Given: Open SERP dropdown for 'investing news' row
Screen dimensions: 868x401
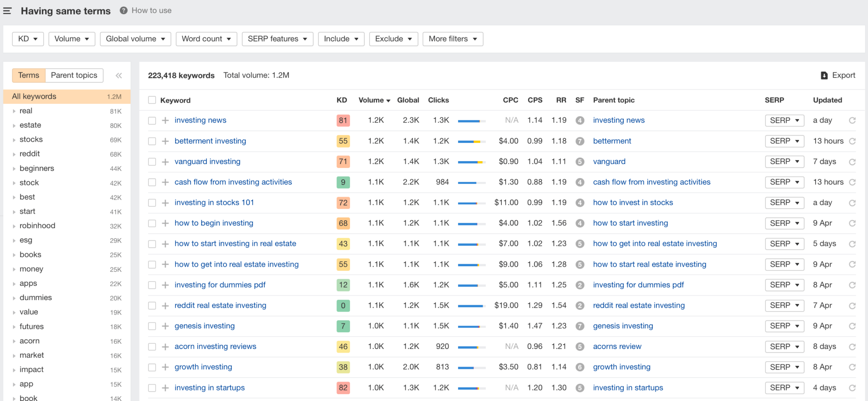Looking at the screenshot, I should click(x=785, y=120).
